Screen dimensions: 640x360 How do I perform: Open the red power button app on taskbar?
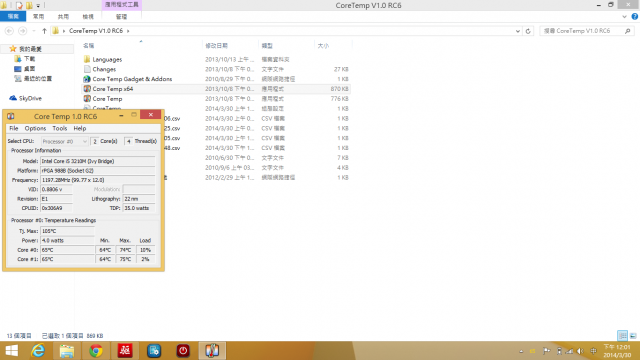pyautogui.click(x=183, y=351)
